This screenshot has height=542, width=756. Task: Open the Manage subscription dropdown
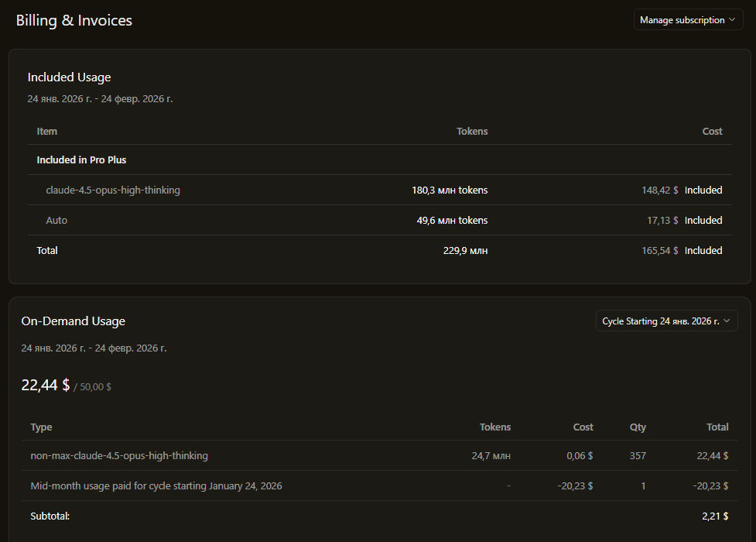pos(688,20)
